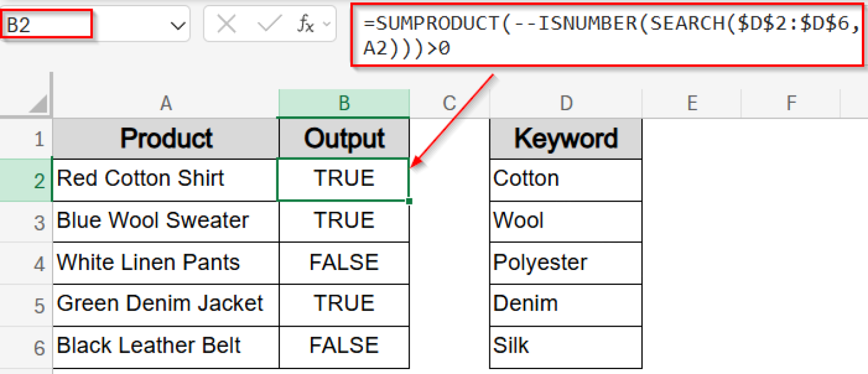Click the Keyword header cell in column D
This screenshot has width=868, height=374.
click(565, 137)
